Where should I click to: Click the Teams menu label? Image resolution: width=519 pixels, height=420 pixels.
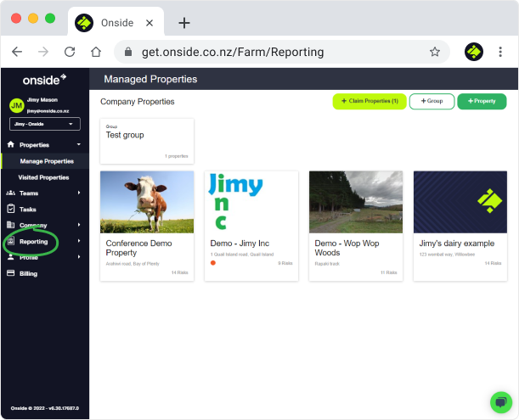coord(29,193)
